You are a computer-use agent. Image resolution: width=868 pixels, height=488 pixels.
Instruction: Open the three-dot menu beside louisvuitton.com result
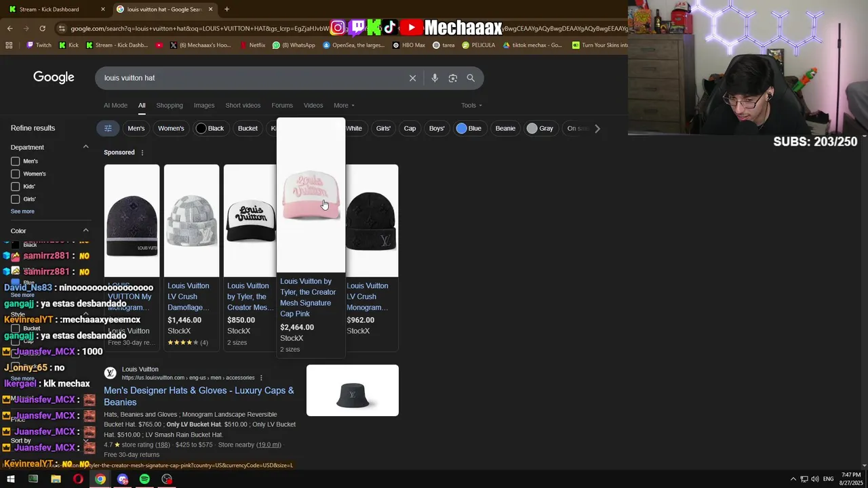tap(261, 378)
